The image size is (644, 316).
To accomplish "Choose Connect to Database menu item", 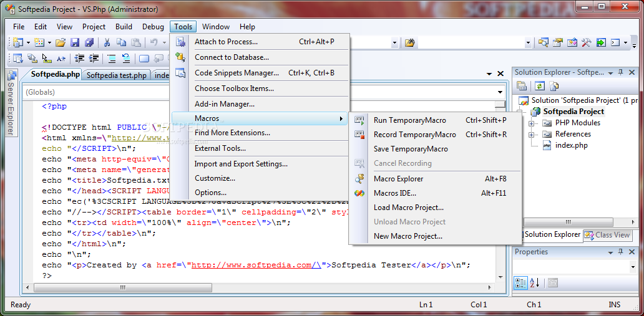I will coord(260,57).
